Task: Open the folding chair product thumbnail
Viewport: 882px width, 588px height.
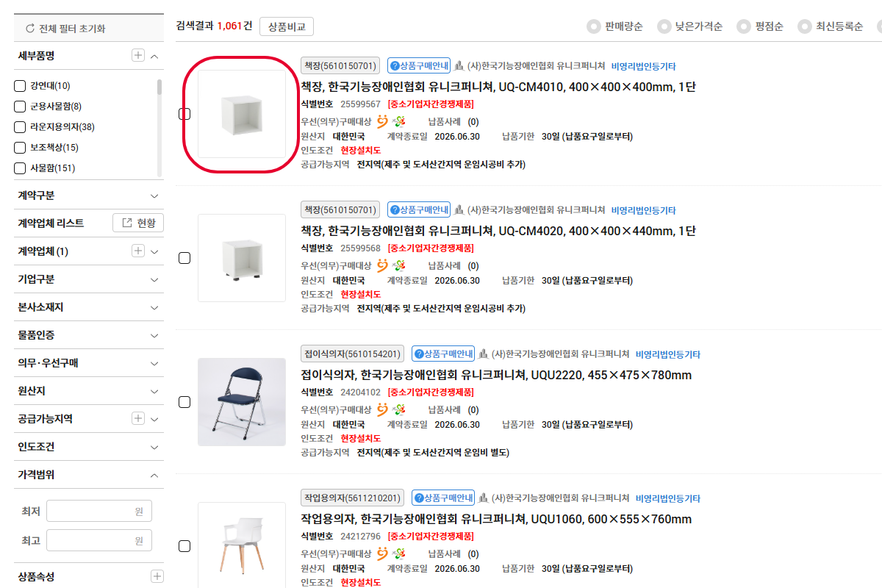Action: tap(241, 402)
